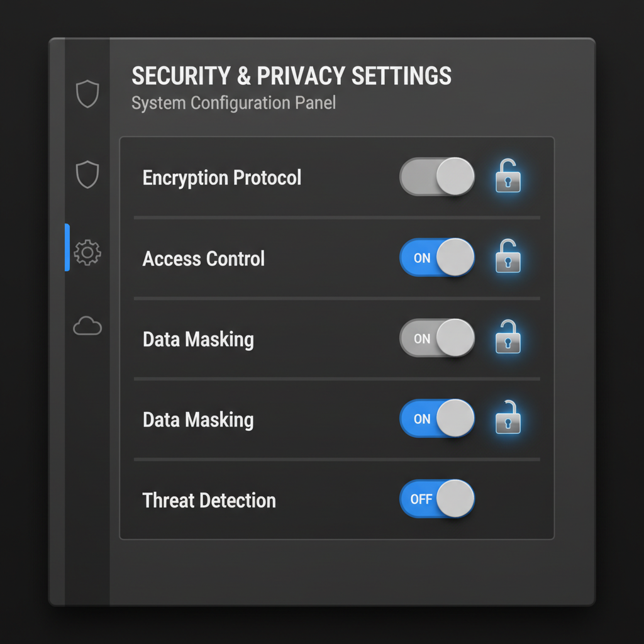Enable the Threat Detection switch
The image size is (644, 644).
pyautogui.click(x=437, y=499)
